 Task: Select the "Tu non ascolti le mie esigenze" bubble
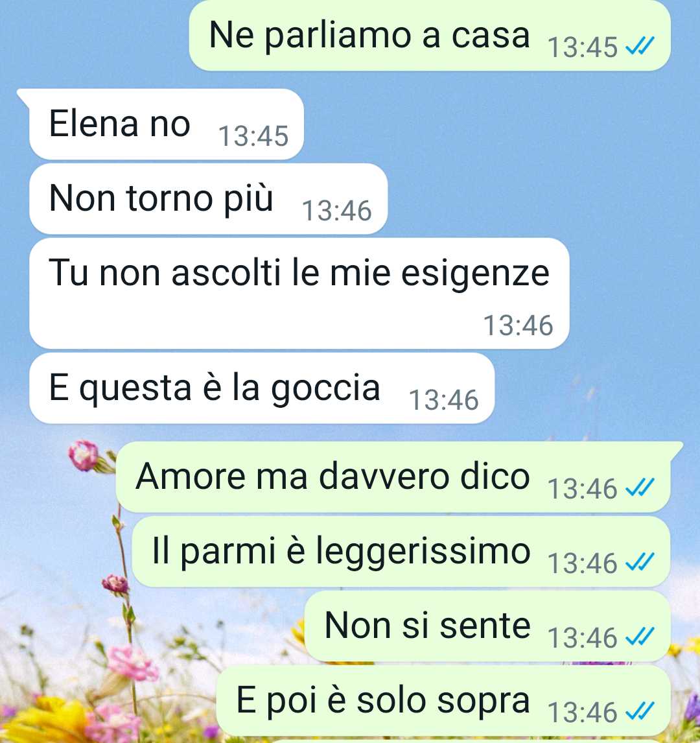click(x=299, y=293)
